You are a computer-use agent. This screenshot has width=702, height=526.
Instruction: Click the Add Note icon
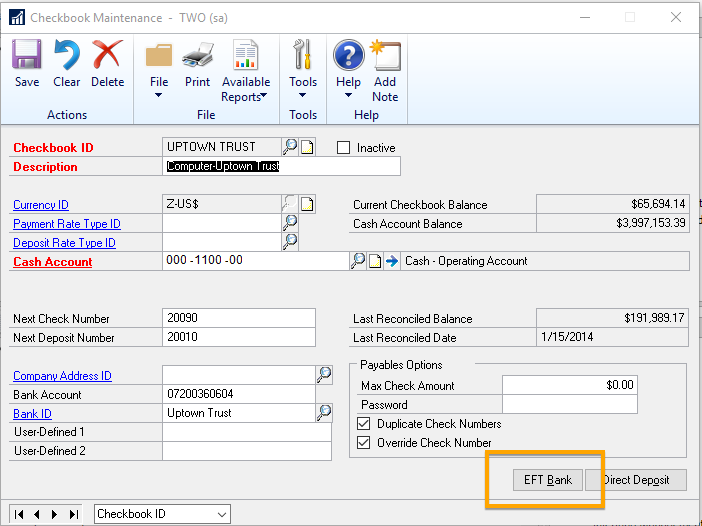tap(385, 56)
